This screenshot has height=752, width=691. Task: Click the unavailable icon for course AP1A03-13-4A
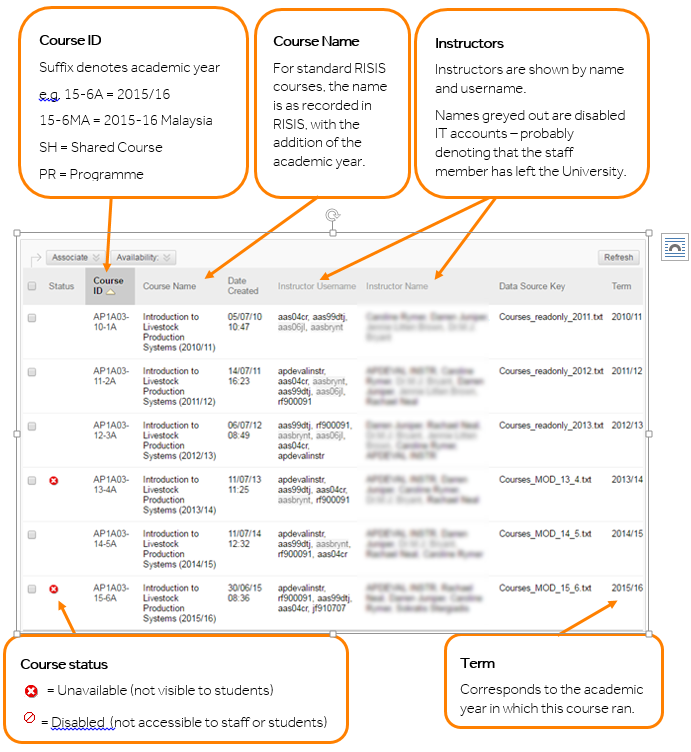[54, 481]
